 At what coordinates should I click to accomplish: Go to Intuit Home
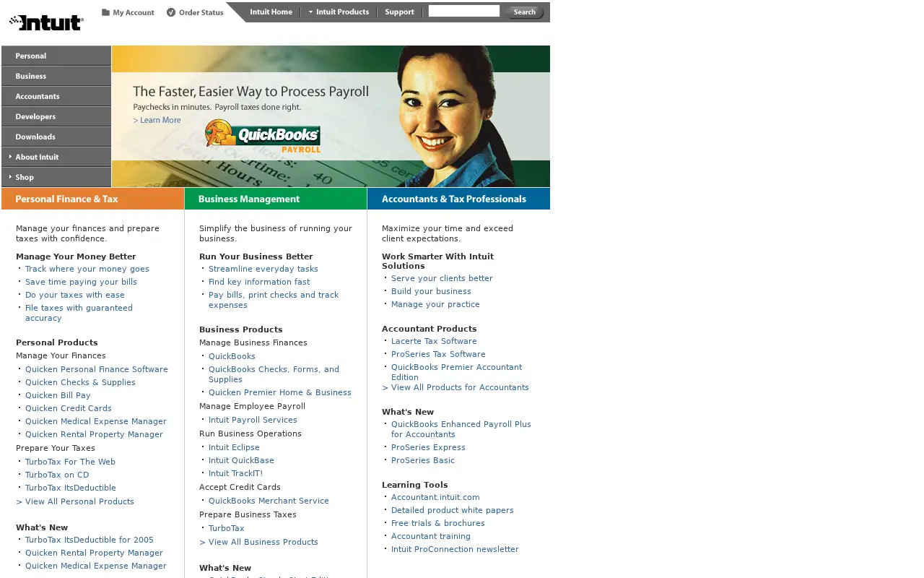(271, 12)
